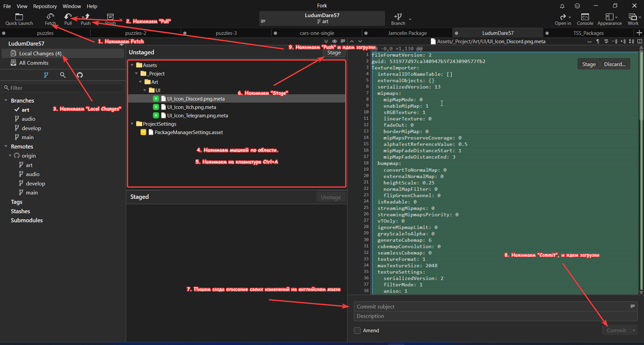Tick the Amend checkbox
Viewport: 644px width, 345px height.
pyautogui.click(x=357, y=331)
